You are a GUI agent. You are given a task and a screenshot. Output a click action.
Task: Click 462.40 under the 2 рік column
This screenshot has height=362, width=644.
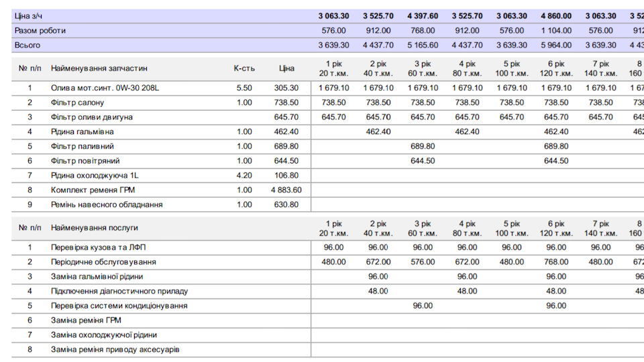378,132
